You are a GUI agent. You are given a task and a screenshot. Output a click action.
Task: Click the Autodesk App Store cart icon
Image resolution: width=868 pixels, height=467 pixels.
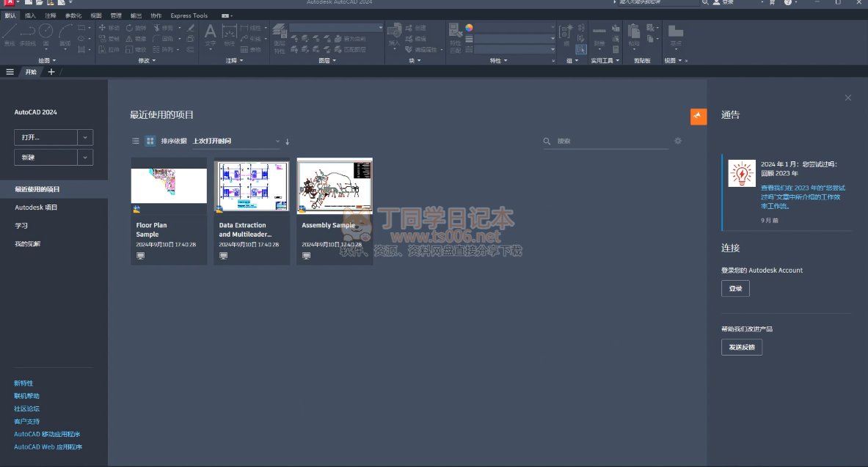click(x=771, y=3)
